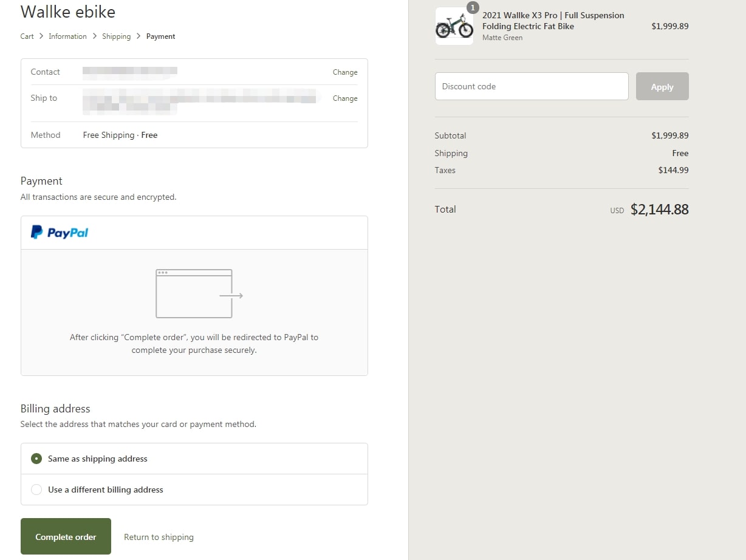Viewport: 746px width, 560px height.
Task: Apply the discount code
Action: 662,86
